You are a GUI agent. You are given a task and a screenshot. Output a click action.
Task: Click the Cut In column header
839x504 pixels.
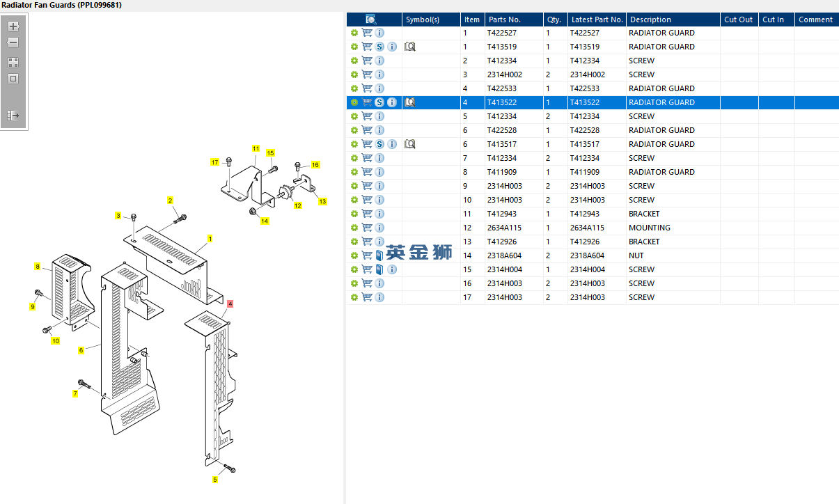776,19
